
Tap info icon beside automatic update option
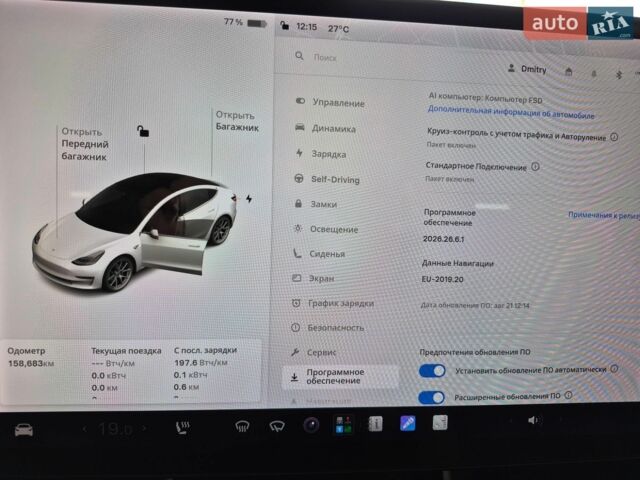click(614, 369)
